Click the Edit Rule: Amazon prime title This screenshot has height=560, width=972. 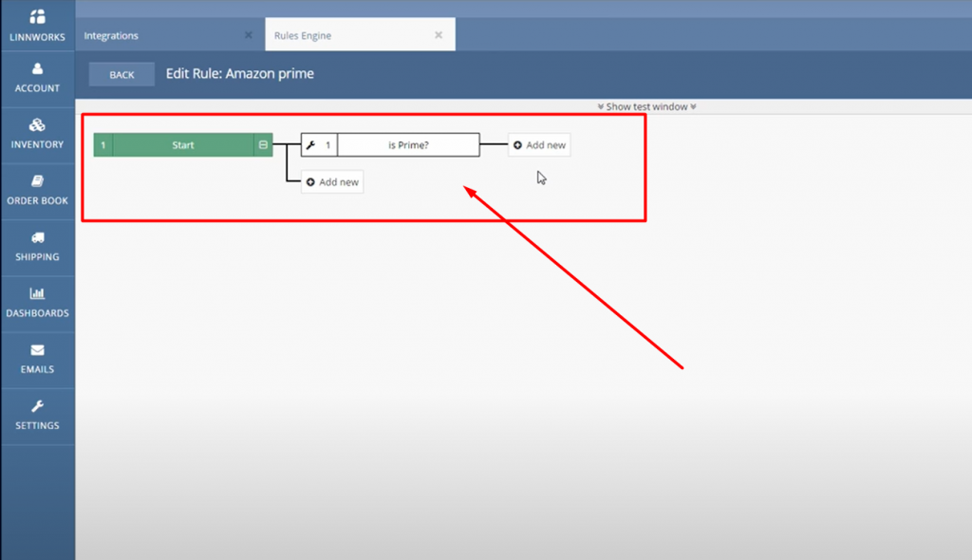click(240, 74)
